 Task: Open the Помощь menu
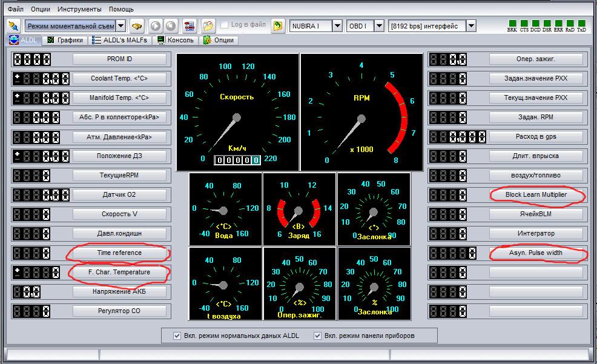[121, 8]
